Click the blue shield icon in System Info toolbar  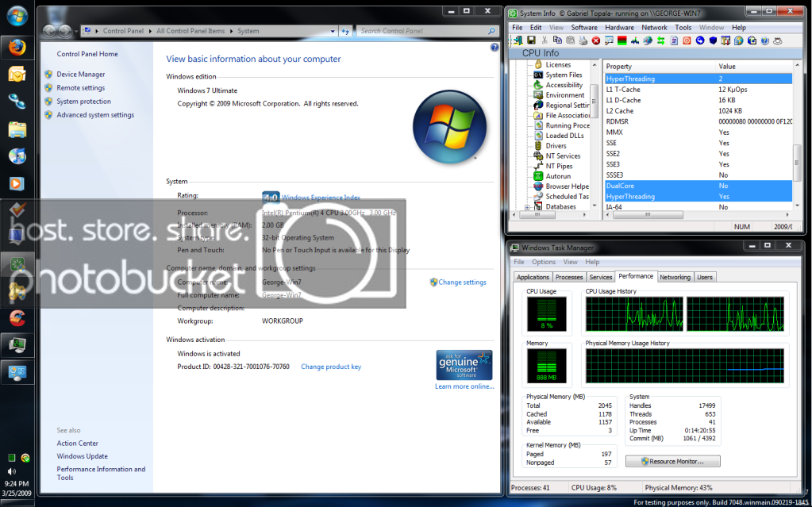click(x=713, y=40)
